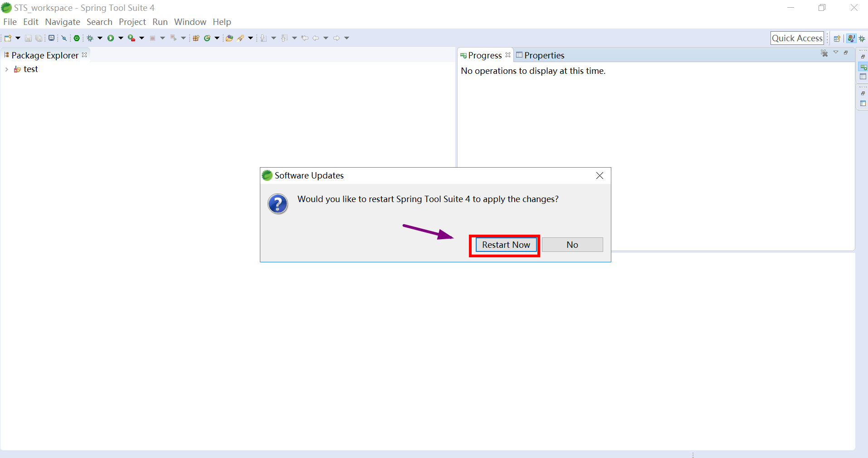Open the External Tools dropdown arrow
This screenshot has height=458, width=868.
(x=141, y=38)
